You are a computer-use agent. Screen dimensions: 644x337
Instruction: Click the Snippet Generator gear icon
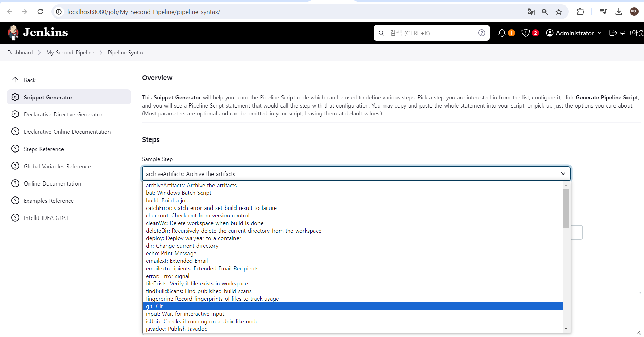[15, 97]
